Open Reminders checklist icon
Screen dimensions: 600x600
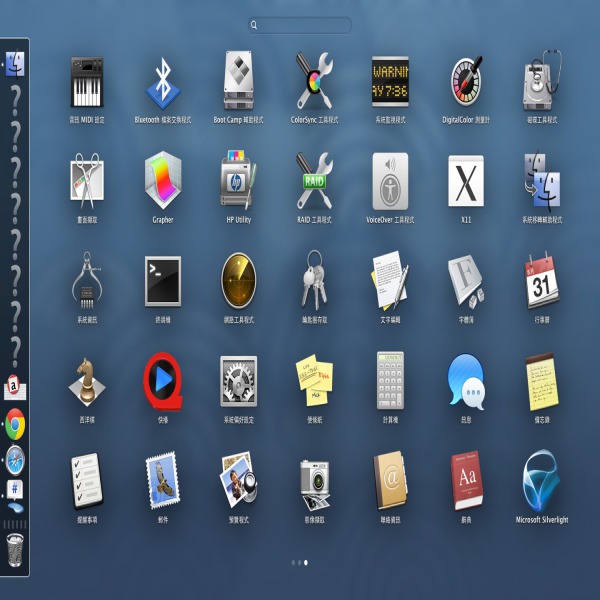(87, 481)
